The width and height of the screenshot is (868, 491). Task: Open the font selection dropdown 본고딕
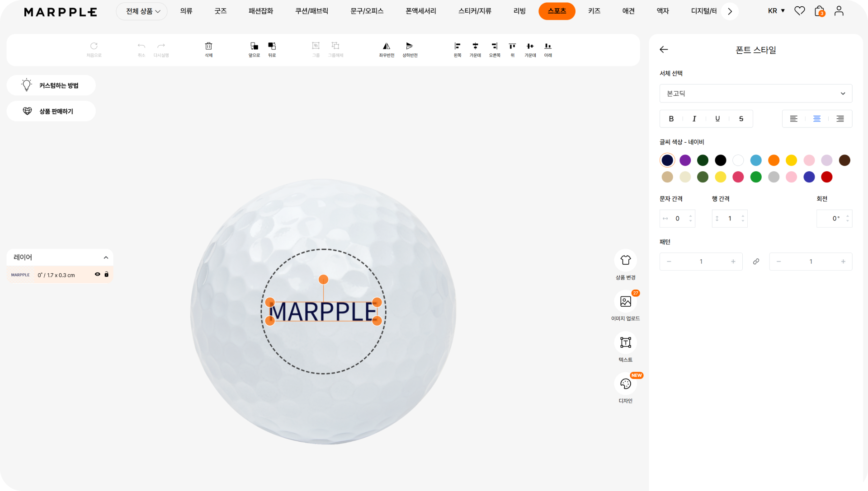(x=756, y=94)
